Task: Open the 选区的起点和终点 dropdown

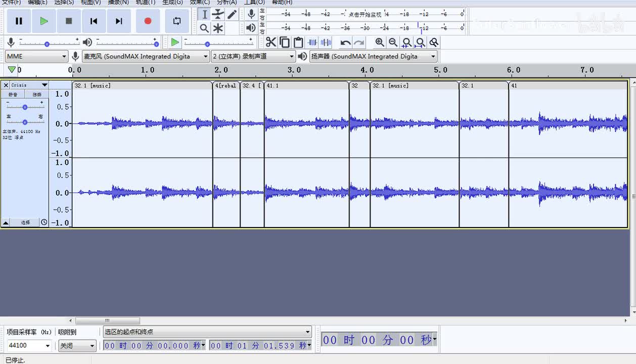Action: [207, 332]
